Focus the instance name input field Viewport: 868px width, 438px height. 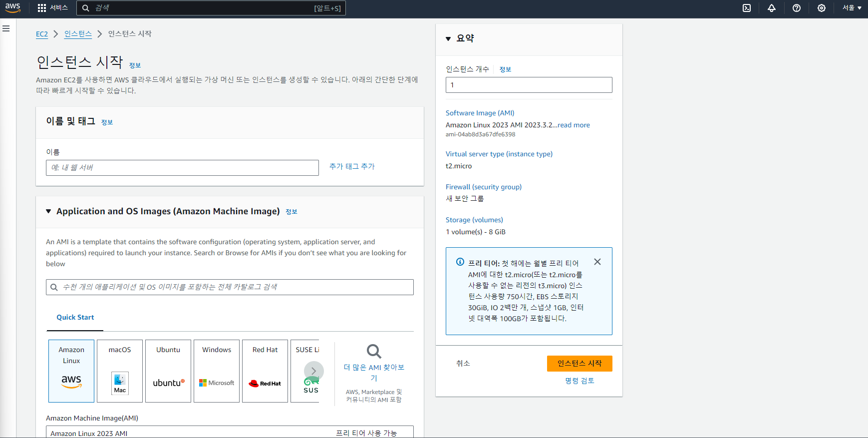(x=182, y=168)
